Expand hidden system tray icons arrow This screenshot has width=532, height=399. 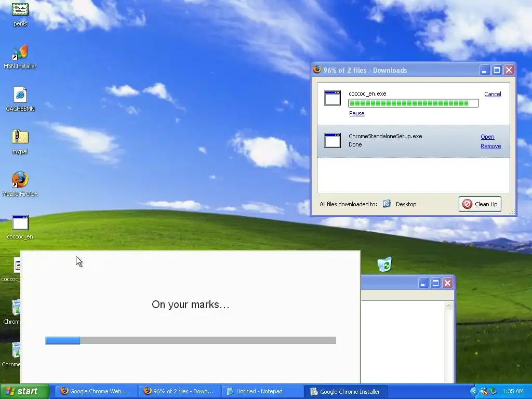(x=474, y=392)
